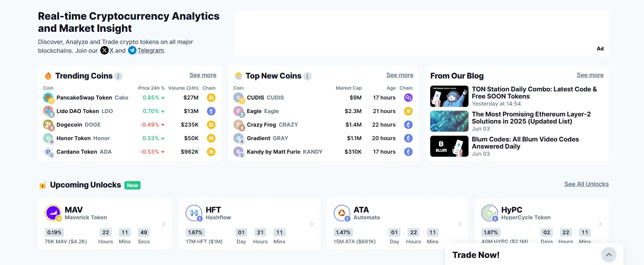
Task: Click the HyperCycle HyPC logo
Action: pyautogui.click(x=490, y=213)
